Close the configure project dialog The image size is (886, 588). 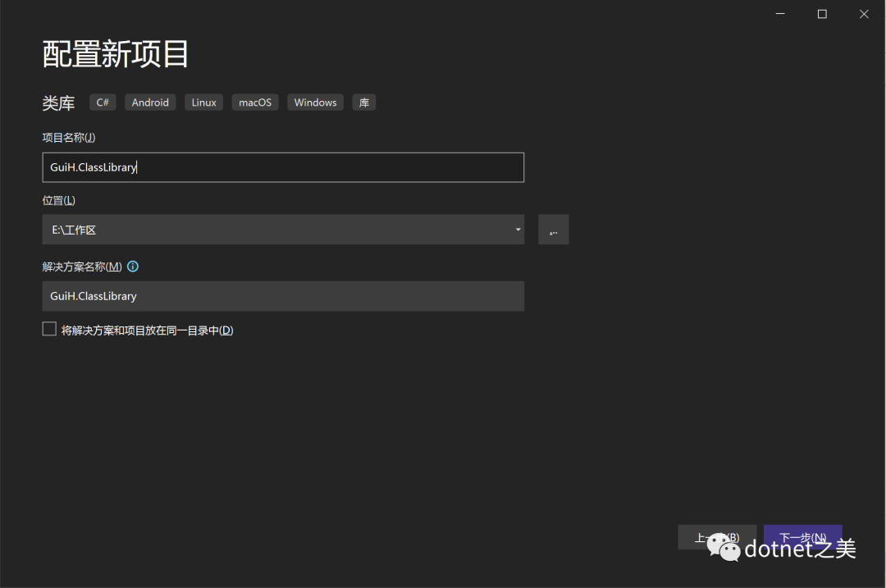(864, 14)
